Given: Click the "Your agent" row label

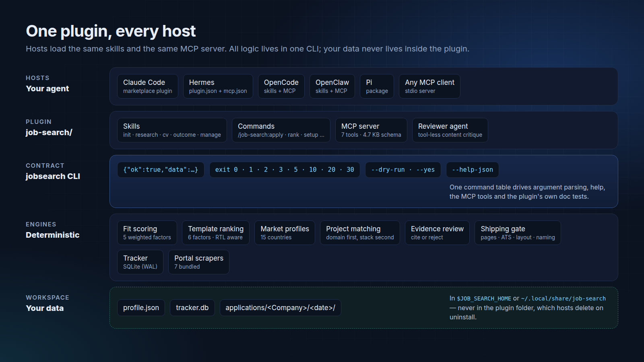Looking at the screenshot, I should click(x=47, y=88).
